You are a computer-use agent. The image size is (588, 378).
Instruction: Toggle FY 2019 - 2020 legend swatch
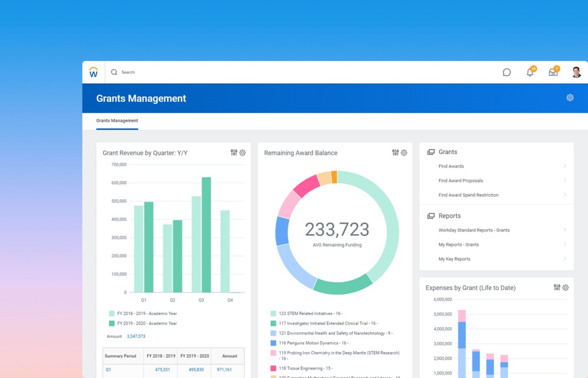tap(112, 323)
